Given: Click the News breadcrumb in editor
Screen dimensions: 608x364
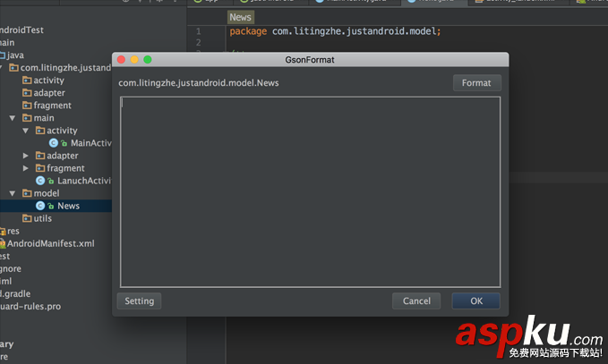Looking at the screenshot, I should 240,17.
